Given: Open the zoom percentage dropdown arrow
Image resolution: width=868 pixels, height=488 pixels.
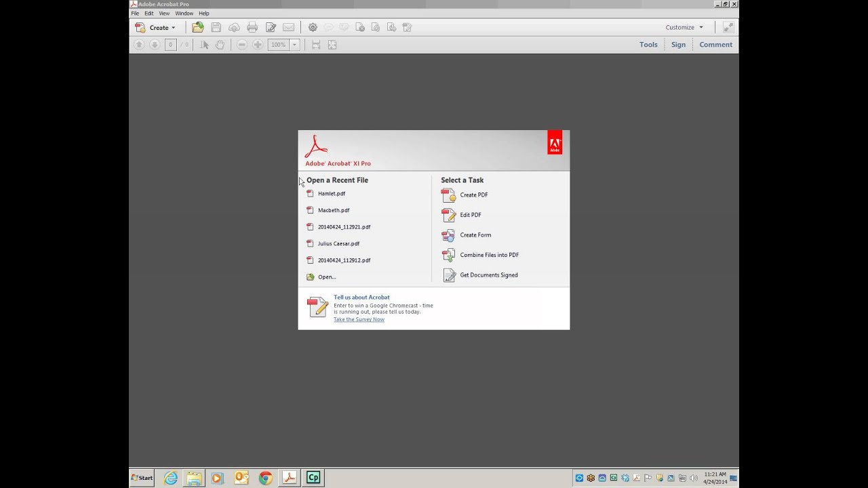Looking at the screenshot, I should click(x=294, y=45).
